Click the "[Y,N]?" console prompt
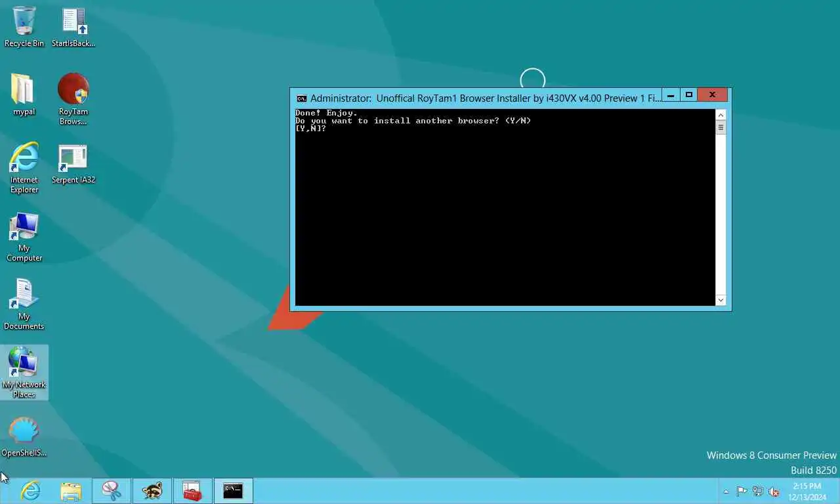Screen dimensions: 840x504 point(310,129)
